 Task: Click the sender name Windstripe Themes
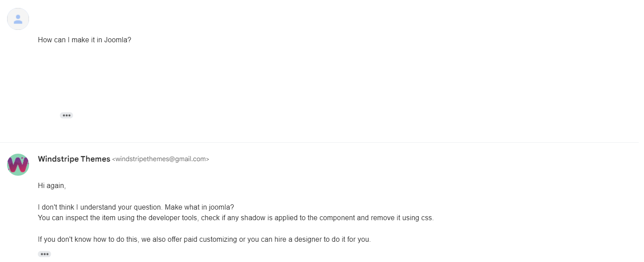74,159
